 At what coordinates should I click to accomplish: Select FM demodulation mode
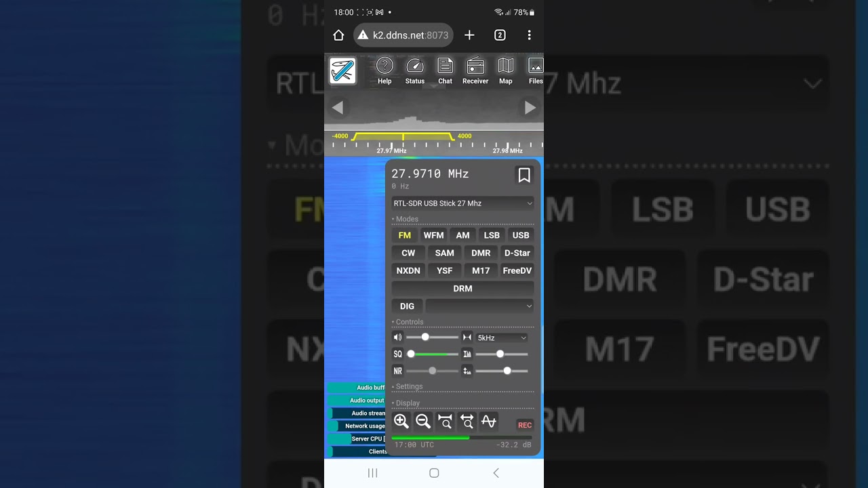(x=405, y=235)
